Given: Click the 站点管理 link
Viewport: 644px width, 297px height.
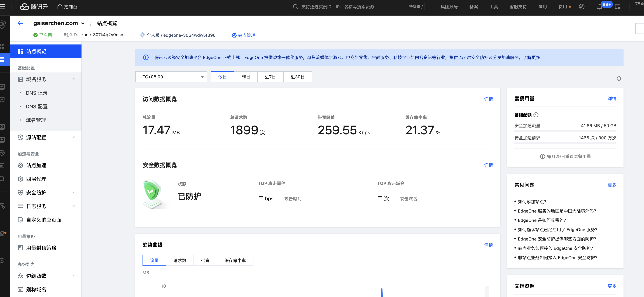Looking at the screenshot, I should 244,35.
